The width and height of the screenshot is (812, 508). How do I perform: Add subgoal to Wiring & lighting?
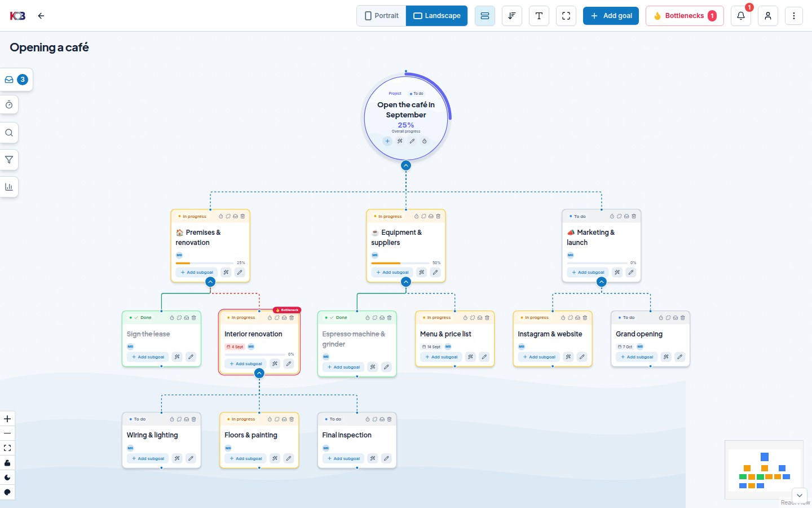(x=148, y=458)
